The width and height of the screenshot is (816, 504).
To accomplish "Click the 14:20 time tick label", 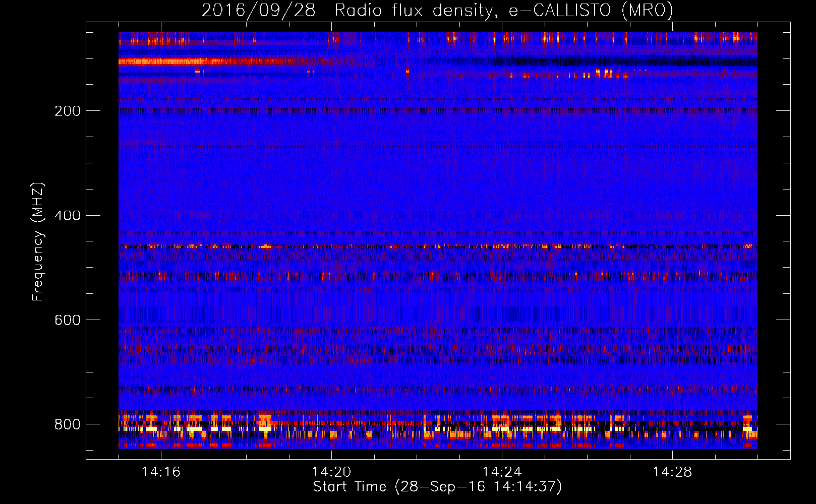I will click(x=331, y=472).
